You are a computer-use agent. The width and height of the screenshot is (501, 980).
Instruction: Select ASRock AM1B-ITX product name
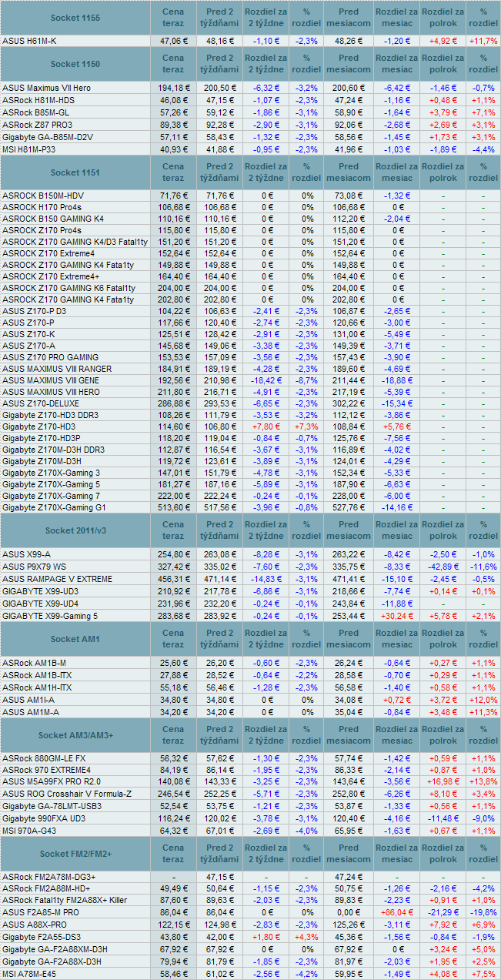[x=36, y=675]
